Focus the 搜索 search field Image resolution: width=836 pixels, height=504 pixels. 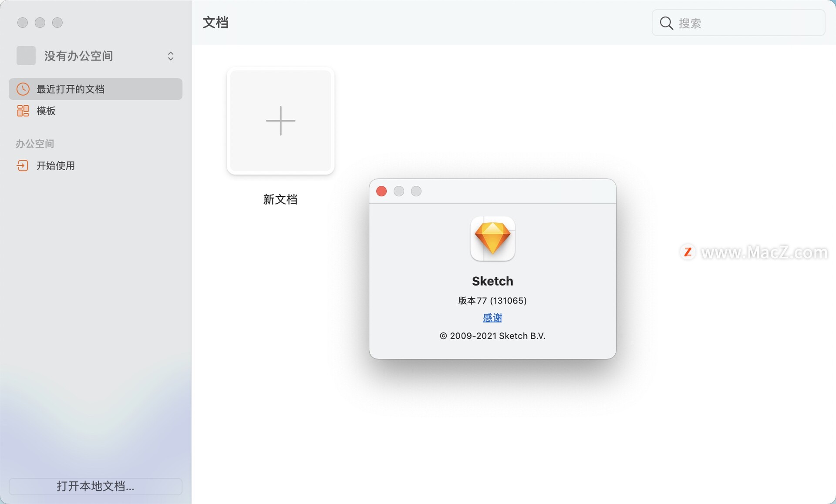click(738, 23)
